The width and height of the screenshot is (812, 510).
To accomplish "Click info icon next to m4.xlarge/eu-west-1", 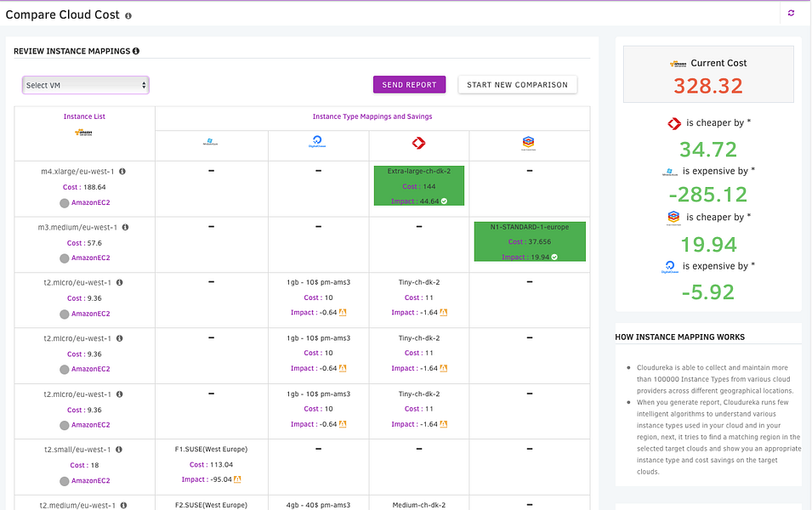I will (x=122, y=172).
